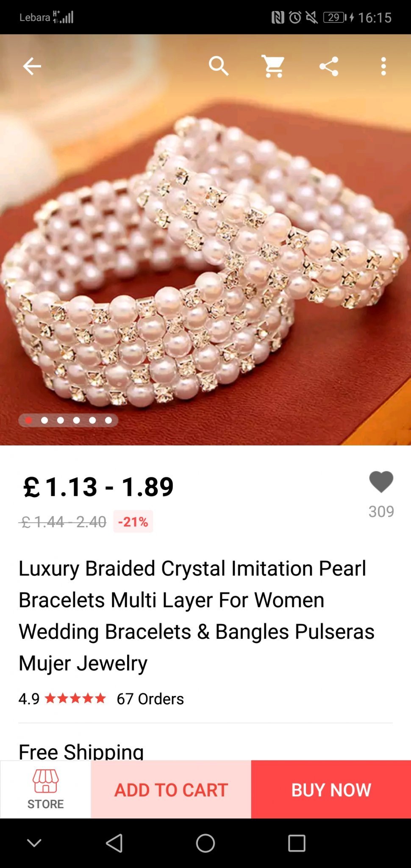The width and height of the screenshot is (411, 868).
Task: Tap ADD TO CART
Action: pyautogui.click(x=171, y=789)
